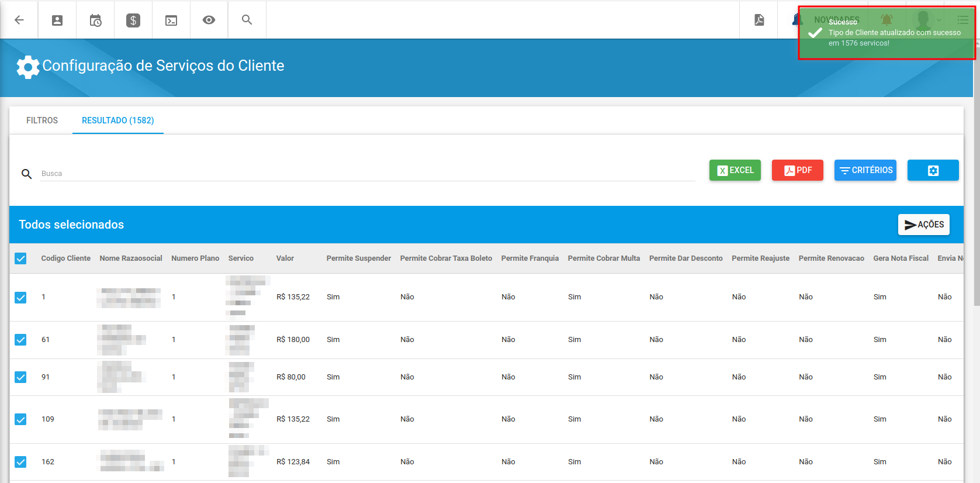Select the R$ 123,84 value cell
Image resolution: width=980 pixels, height=483 pixels.
(x=293, y=462)
